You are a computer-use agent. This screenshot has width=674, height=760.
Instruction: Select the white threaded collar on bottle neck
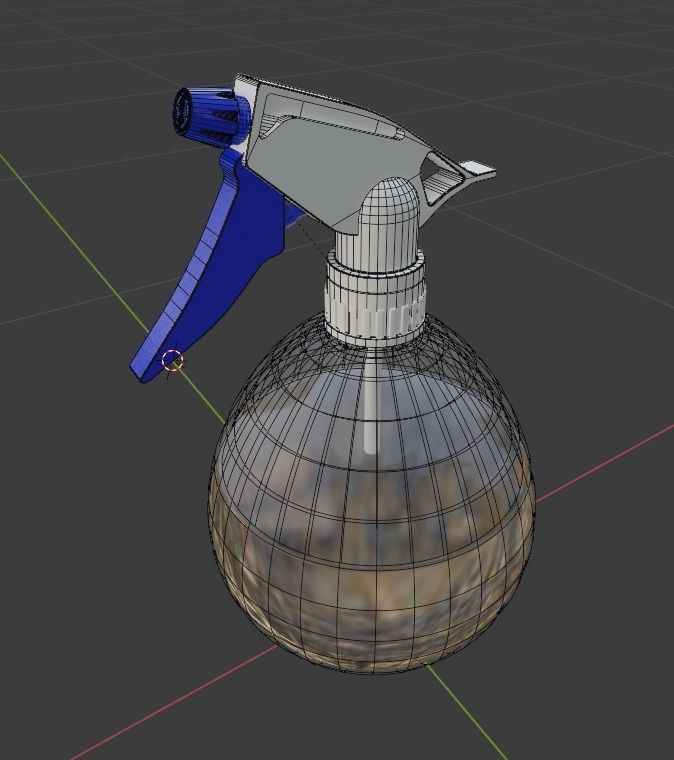[375, 298]
